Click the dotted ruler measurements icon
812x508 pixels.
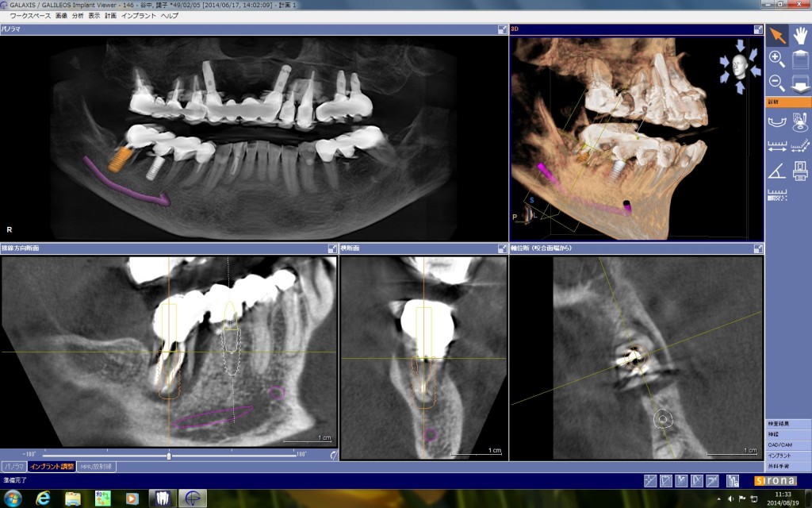point(777,195)
